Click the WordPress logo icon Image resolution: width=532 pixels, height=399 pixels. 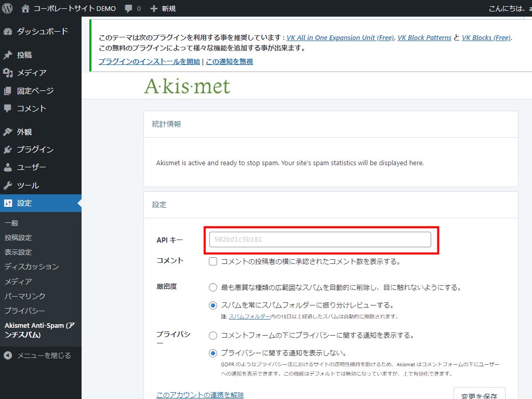[7, 8]
